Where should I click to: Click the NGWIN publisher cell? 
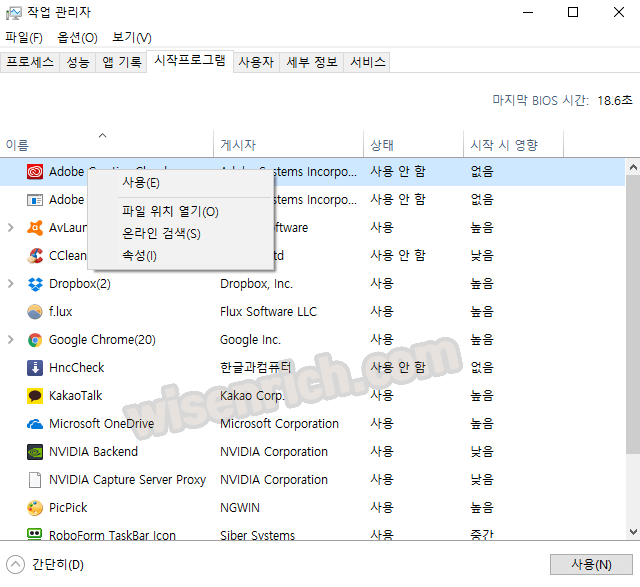coord(240,508)
